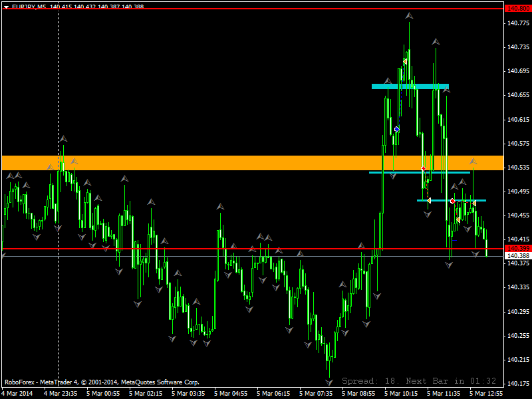Click the fractal down arrow below lowest candle
This screenshot has width=532, height=399.
(329, 383)
